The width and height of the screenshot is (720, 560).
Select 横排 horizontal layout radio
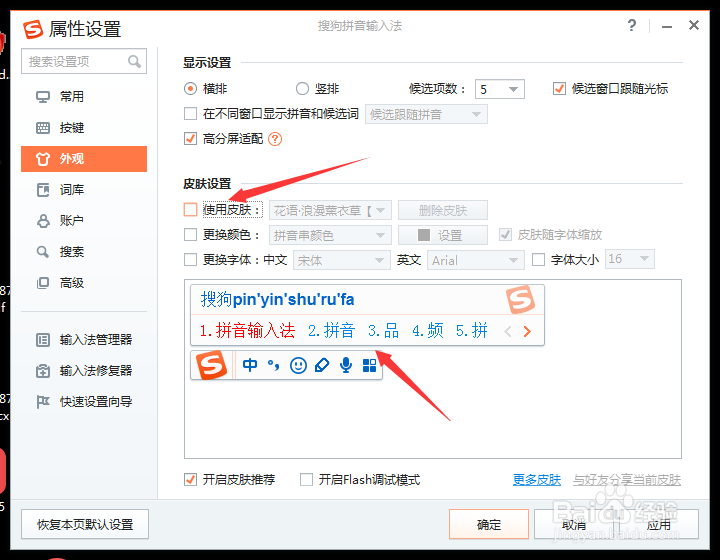[191, 88]
